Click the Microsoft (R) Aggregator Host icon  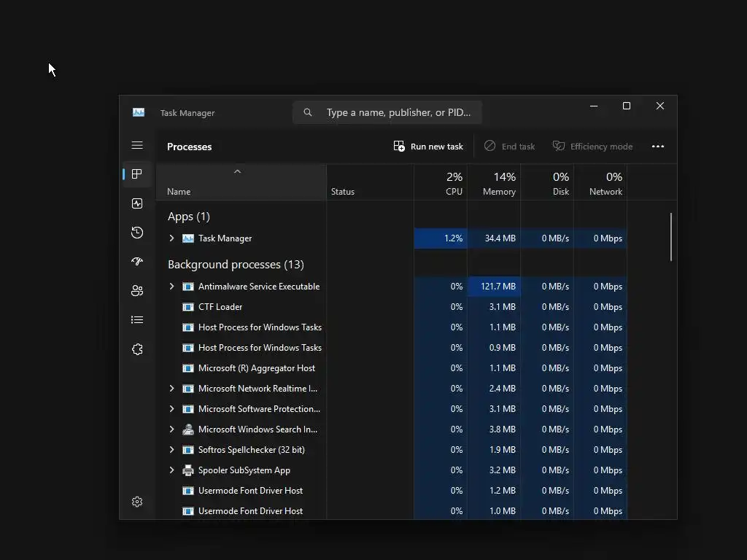click(x=188, y=368)
